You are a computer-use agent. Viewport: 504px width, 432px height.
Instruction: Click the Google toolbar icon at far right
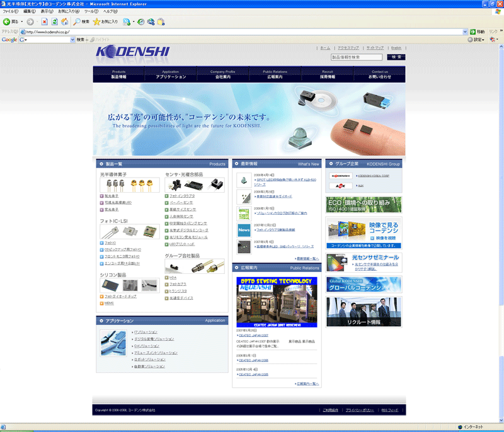(492, 40)
